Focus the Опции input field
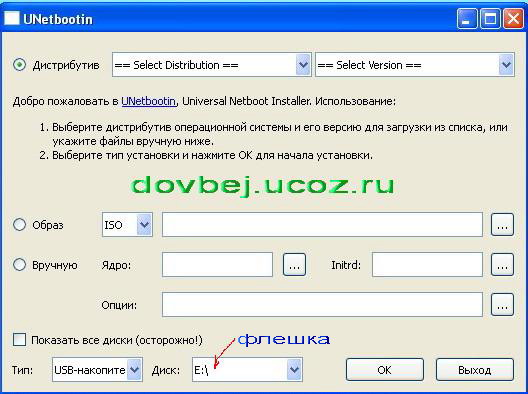The height and width of the screenshot is (394, 528). (x=322, y=305)
